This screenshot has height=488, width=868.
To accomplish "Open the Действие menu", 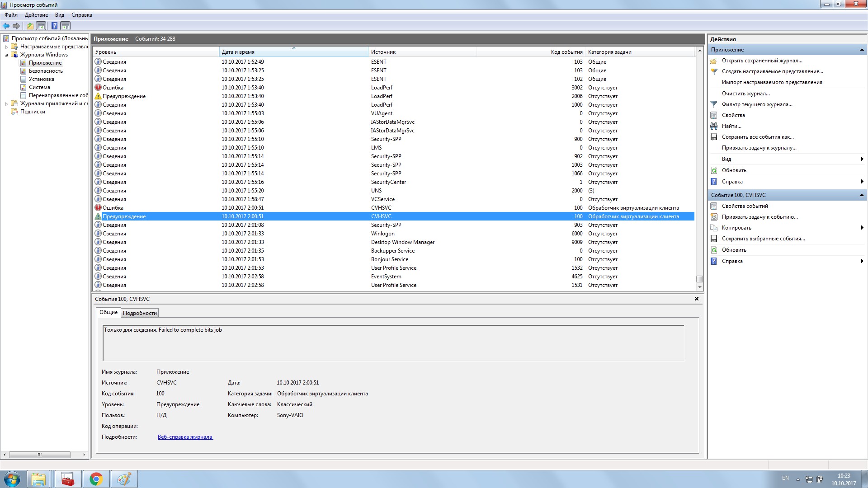I will coord(36,15).
